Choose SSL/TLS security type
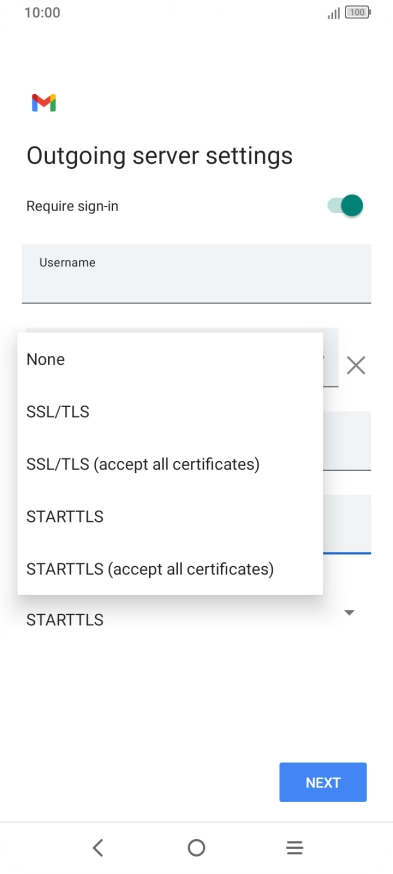The width and height of the screenshot is (393, 874). tap(170, 412)
